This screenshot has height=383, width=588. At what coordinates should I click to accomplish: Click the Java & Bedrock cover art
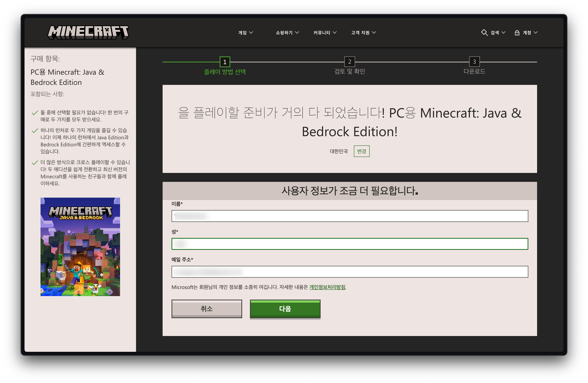click(80, 247)
